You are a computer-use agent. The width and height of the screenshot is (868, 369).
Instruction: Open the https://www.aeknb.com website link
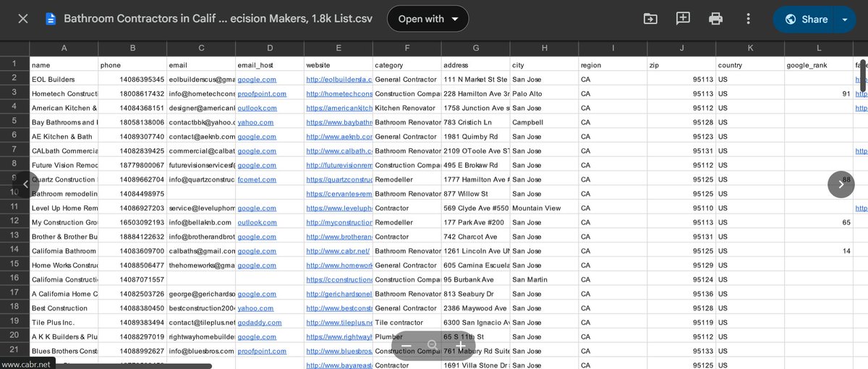click(339, 136)
